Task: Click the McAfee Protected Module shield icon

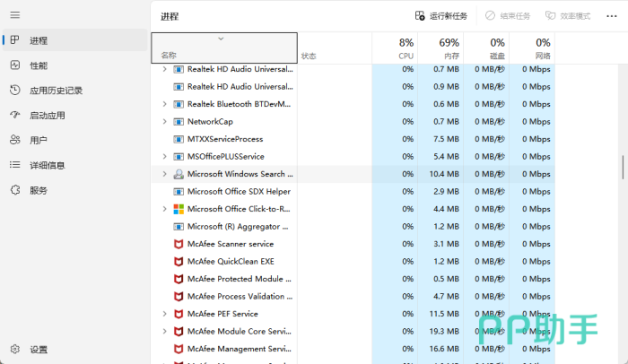Action: click(179, 279)
